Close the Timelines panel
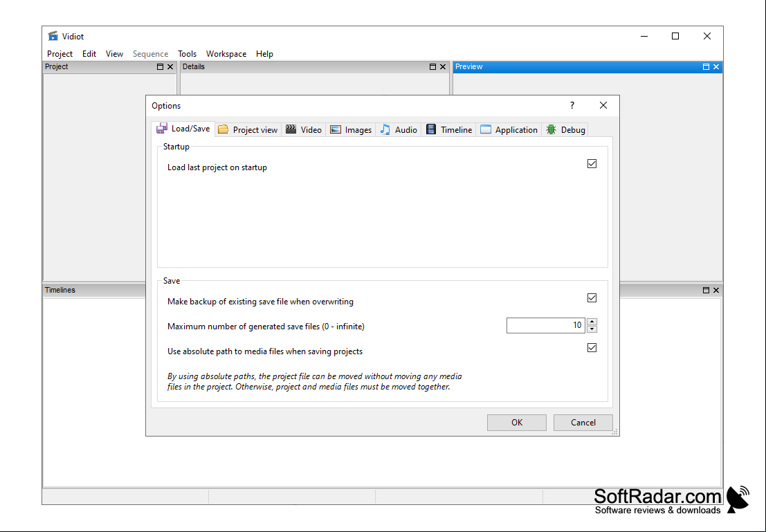Viewport: 766px width, 532px height. (716, 290)
